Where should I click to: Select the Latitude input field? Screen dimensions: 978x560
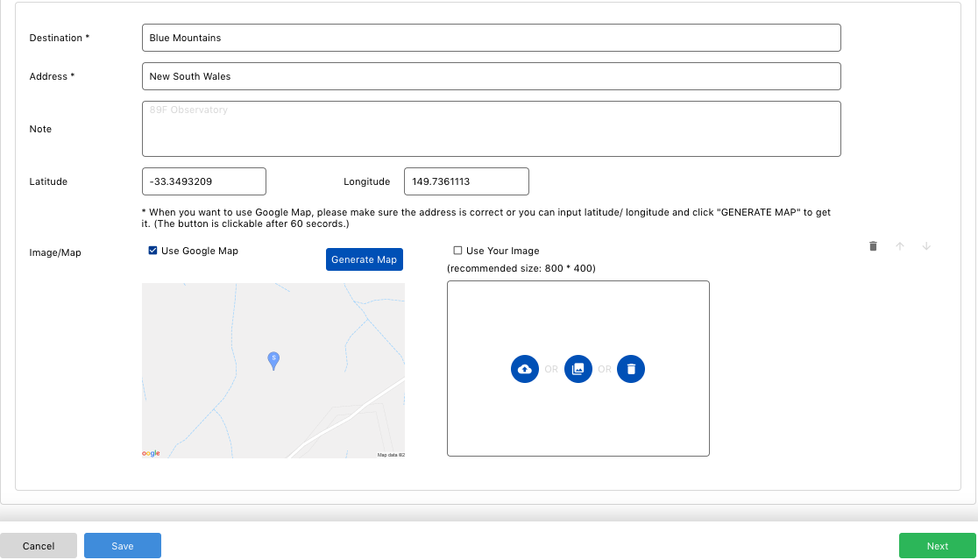(204, 181)
